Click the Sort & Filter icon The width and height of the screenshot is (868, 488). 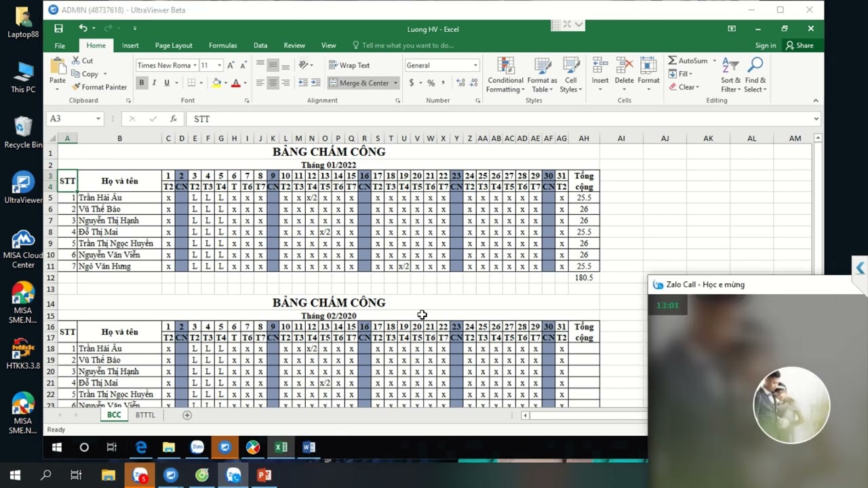point(730,75)
